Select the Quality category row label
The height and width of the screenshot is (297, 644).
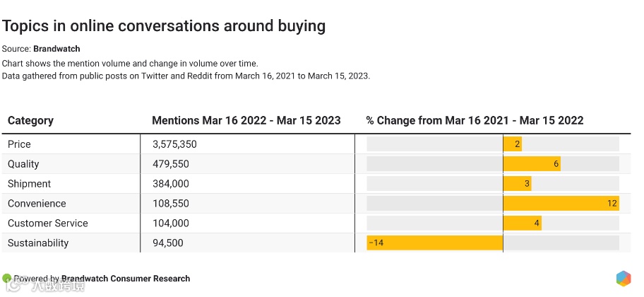23,164
